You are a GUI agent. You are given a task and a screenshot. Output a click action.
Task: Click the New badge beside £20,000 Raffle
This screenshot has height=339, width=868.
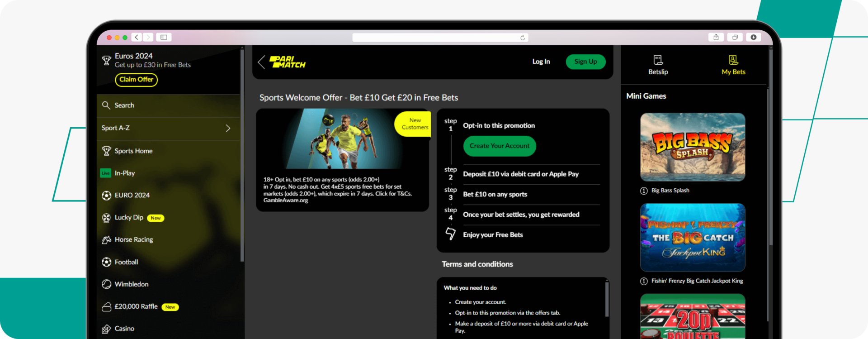(x=170, y=307)
